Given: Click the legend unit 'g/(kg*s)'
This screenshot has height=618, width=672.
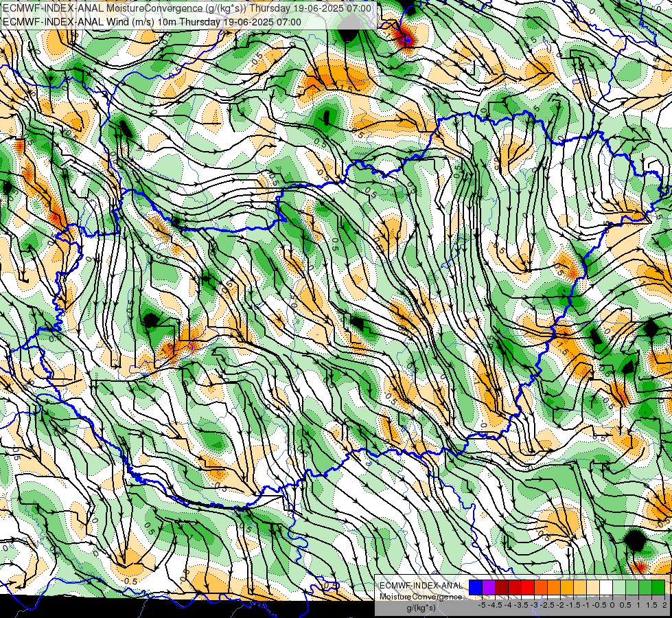Looking at the screenshot, I should coord(421,608).
